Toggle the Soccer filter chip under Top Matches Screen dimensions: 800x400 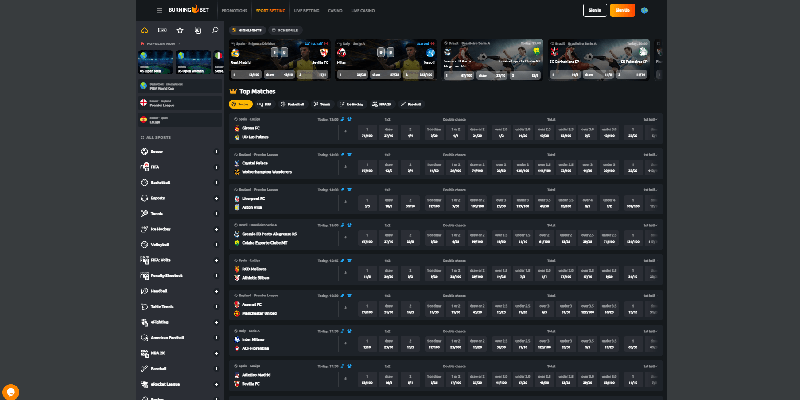coord(240,103)
